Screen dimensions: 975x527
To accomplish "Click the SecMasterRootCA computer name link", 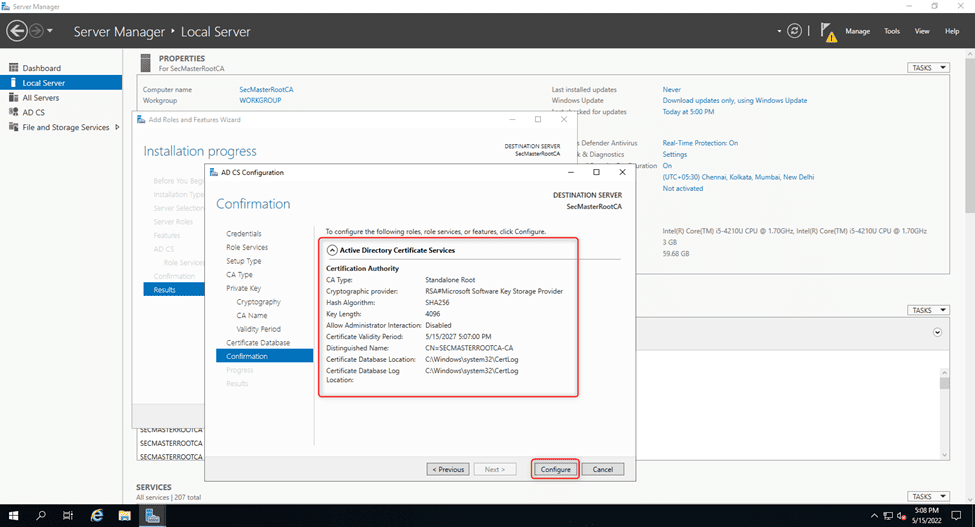I will [266, 89].
